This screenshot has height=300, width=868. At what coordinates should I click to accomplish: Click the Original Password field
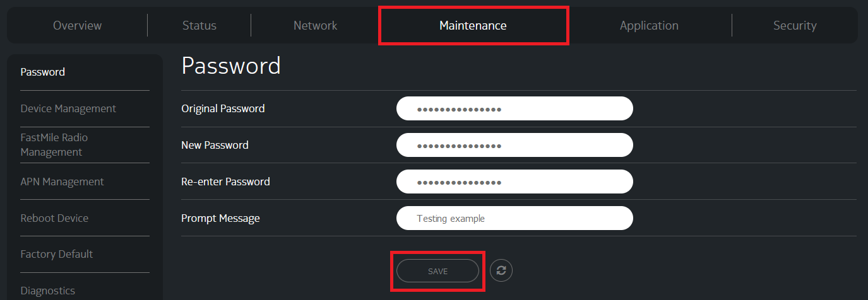[x=514, y=108]
